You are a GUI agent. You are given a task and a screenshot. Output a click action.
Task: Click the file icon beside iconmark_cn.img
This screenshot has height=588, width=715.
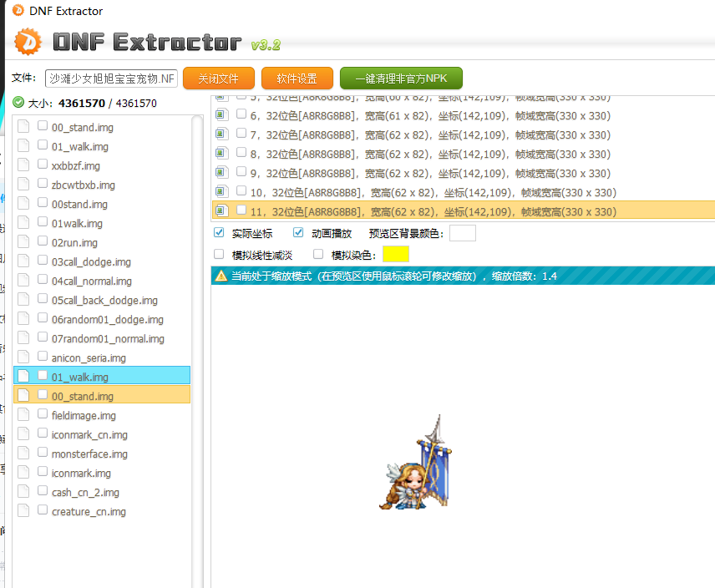[x=23, y=433]
